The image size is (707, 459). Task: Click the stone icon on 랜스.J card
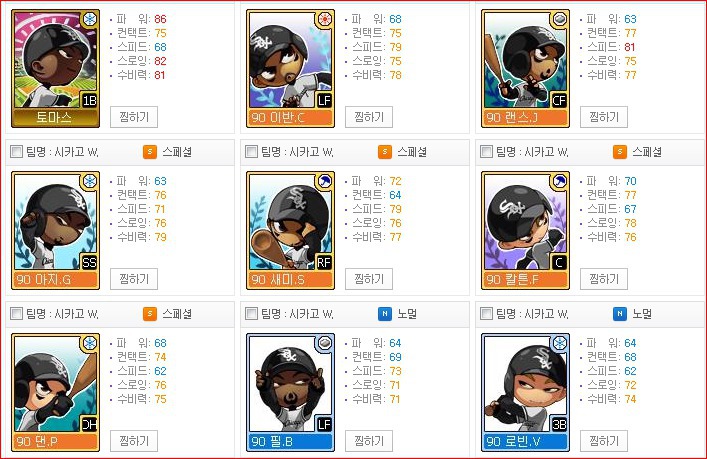(560, 19)
